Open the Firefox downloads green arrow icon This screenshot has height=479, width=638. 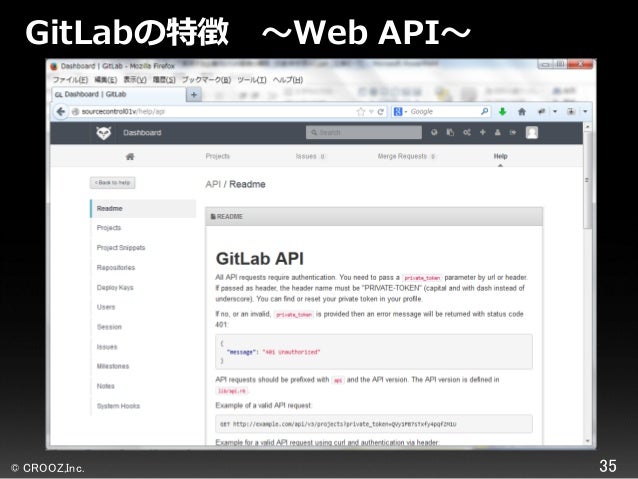[503, 112]
